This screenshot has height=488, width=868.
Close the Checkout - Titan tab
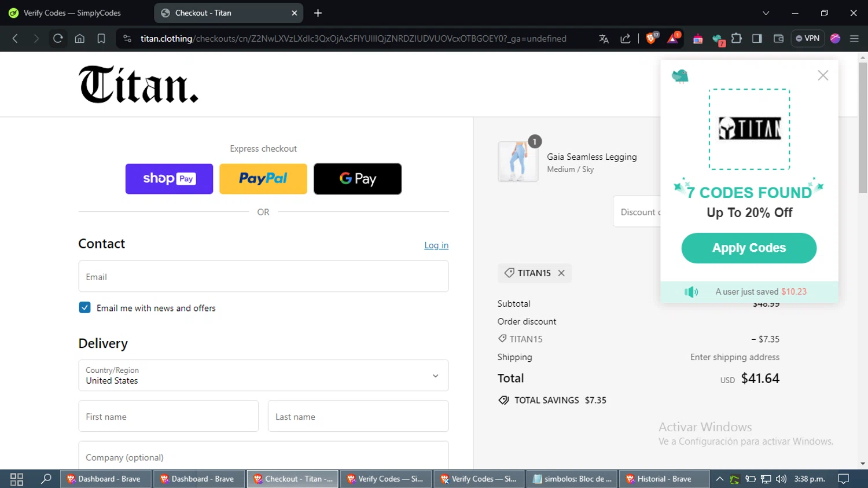point(294,13)
